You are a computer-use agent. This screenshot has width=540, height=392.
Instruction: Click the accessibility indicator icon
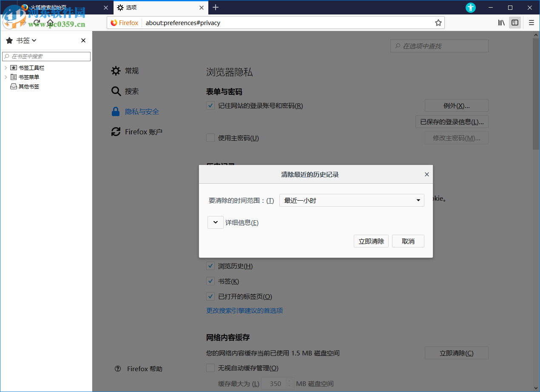pyautogui.click(x=470, y=7)
